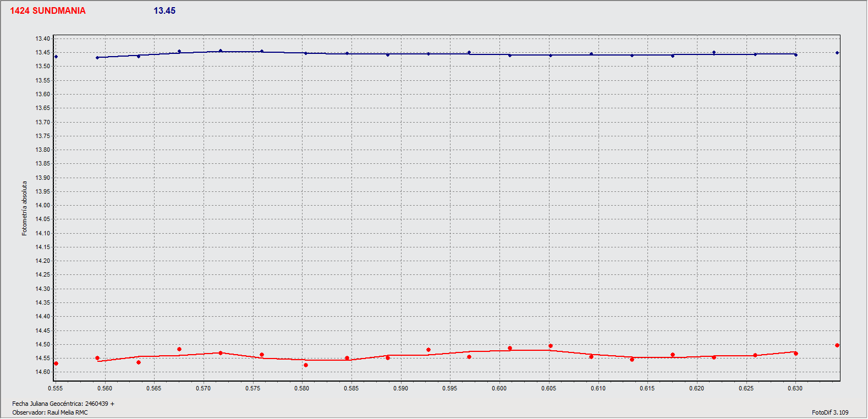
Task: Click the 'Fecha Juliana Geocéntrica: 2460439 +' text
Action: coord(63,404)
